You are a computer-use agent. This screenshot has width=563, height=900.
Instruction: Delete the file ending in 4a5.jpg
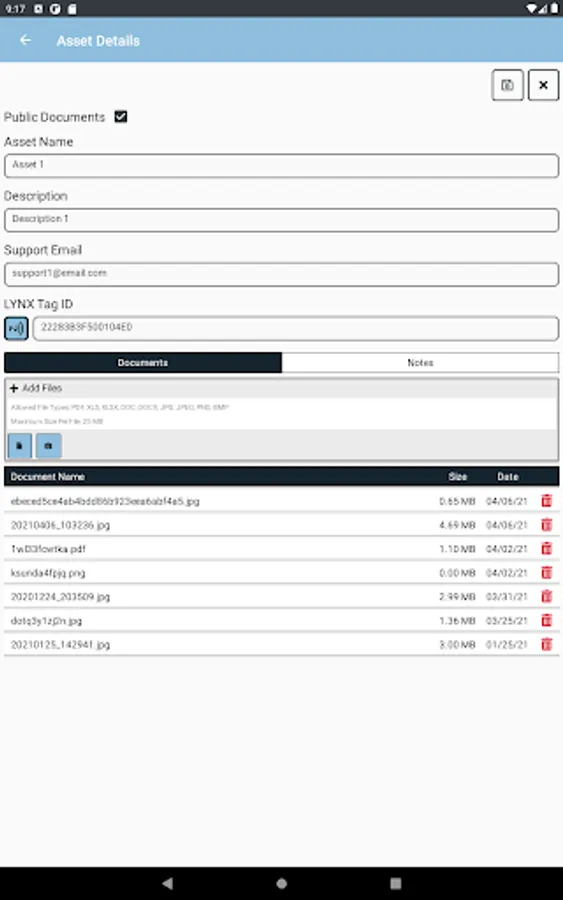pyautogui.click(x=546, y=501)
